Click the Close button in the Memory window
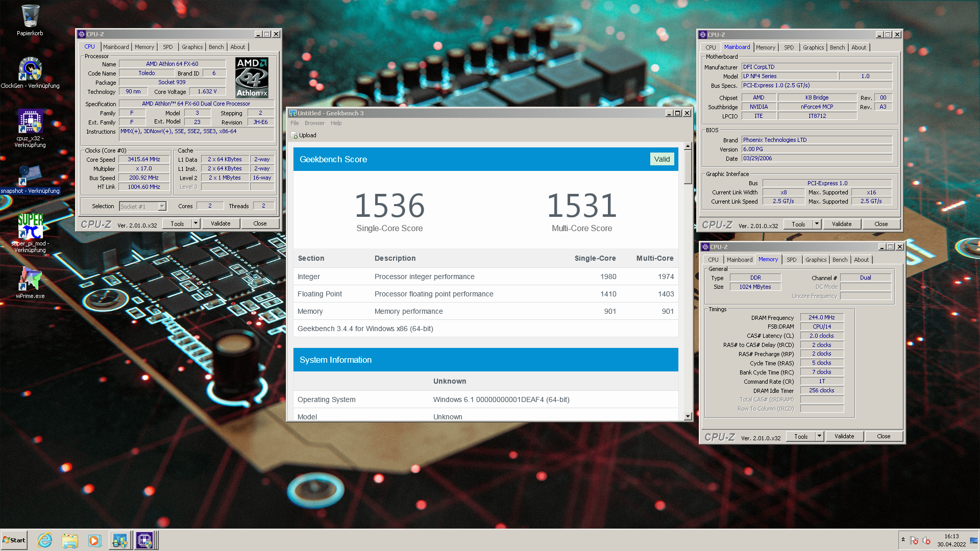The image size is (980, 551). click(x=884, y=436)
